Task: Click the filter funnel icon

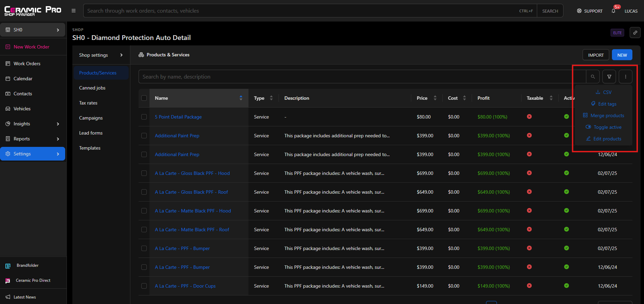Action: [609, 77]
